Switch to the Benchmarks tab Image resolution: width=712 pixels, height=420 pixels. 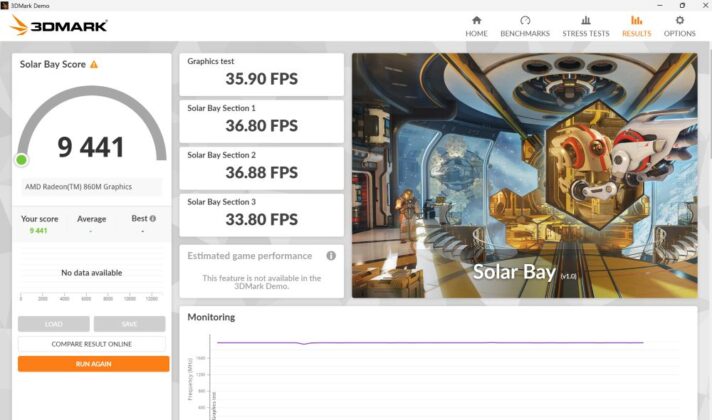coord(525,26)
